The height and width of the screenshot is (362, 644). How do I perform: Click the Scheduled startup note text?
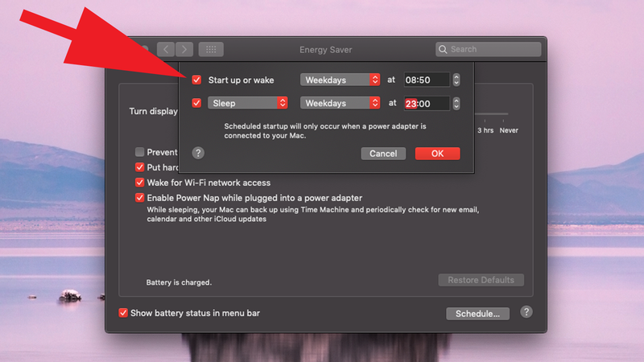tap(325, 131)
